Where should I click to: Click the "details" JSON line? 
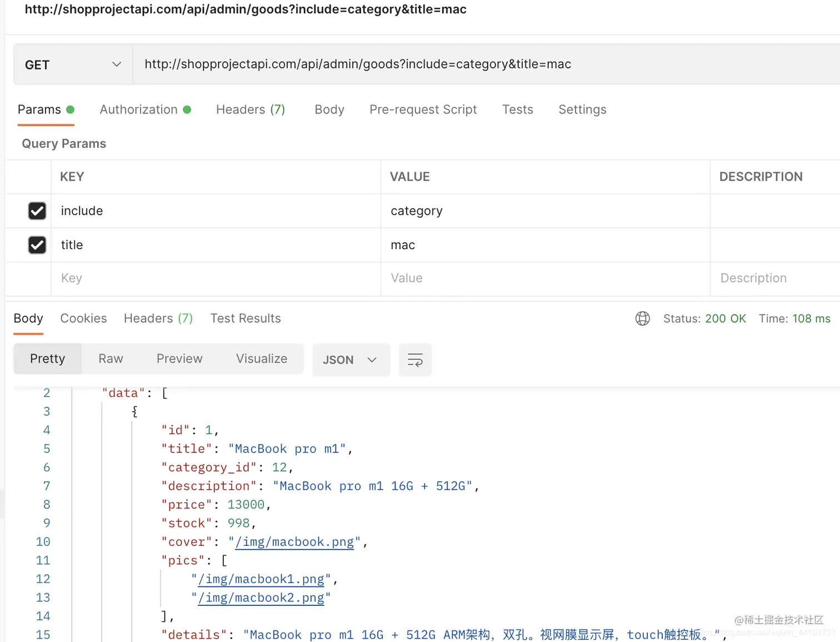click(x=444, y=634)
